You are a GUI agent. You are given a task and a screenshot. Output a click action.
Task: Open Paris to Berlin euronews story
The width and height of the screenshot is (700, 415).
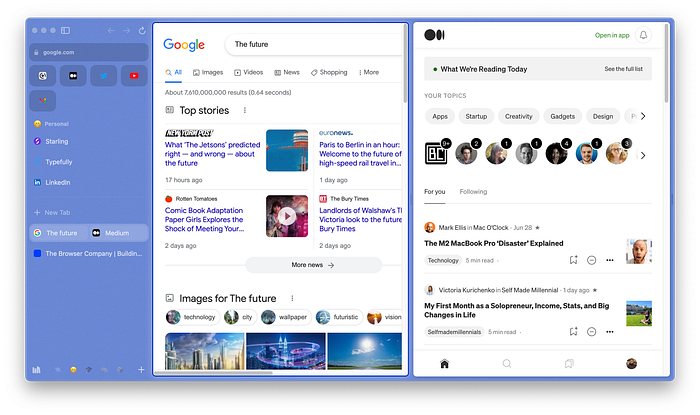coord(360,154)
